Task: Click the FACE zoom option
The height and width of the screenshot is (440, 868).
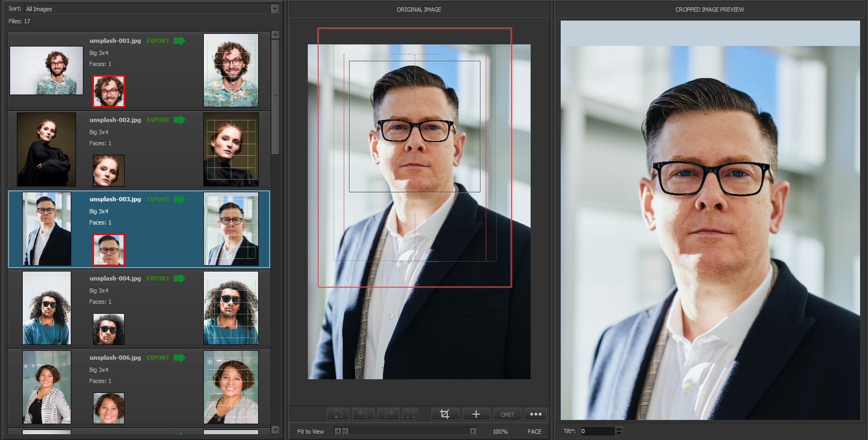Action: coord(534,432)
